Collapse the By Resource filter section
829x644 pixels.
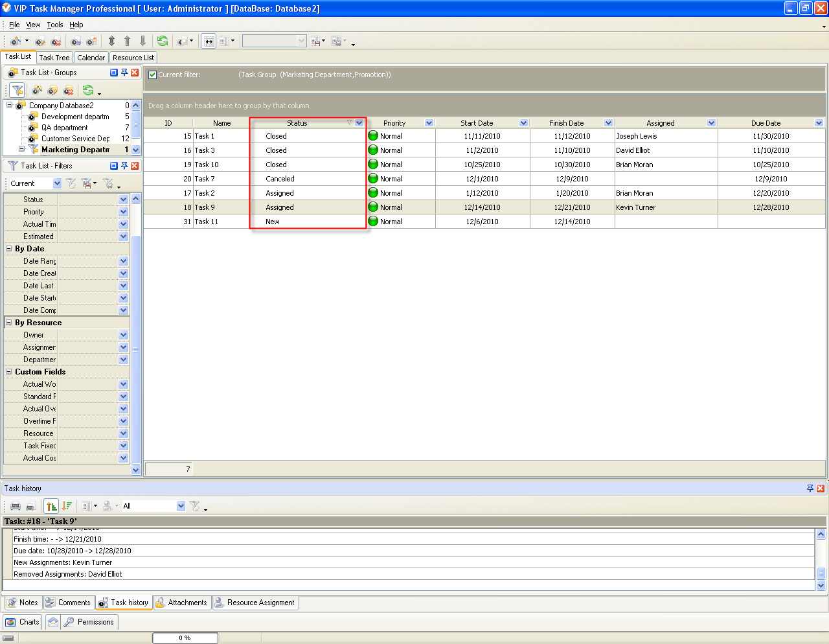[x=9, y=322]
